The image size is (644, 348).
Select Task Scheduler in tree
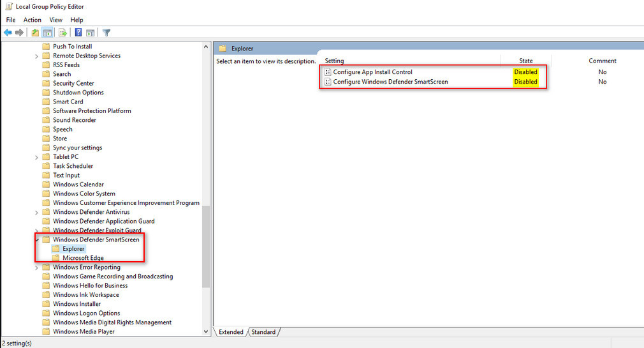[x=73, y=166]
